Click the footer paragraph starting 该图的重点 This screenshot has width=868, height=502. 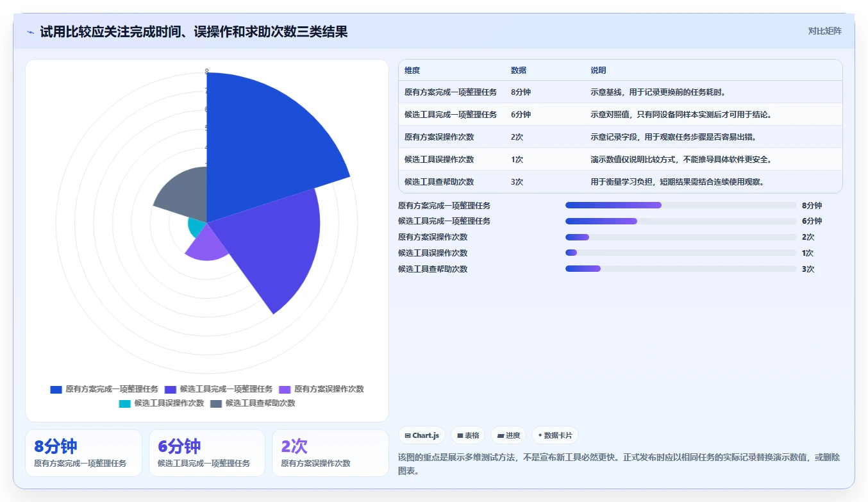(619, 464)
